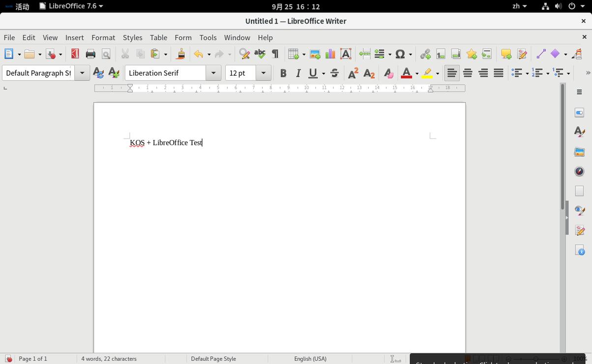
Task: Toggle bold formatting
Action: pyautogui.click(x=283, y=73)
